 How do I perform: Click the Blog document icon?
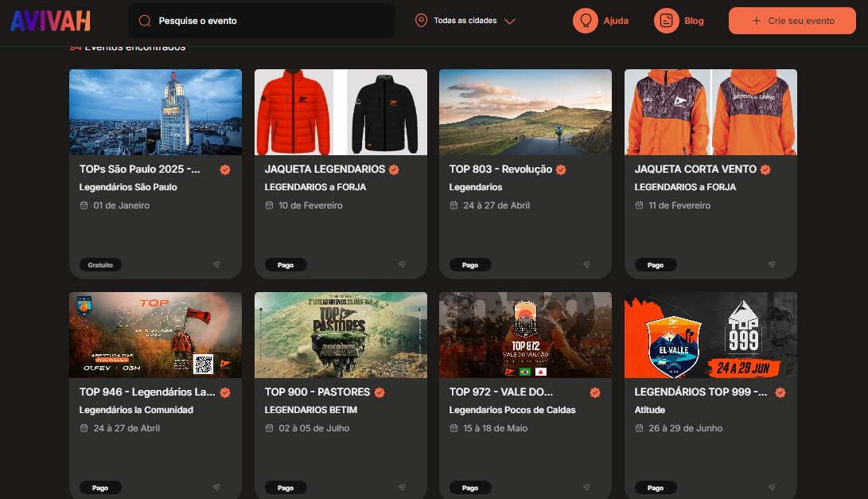(x=667, y=21)
